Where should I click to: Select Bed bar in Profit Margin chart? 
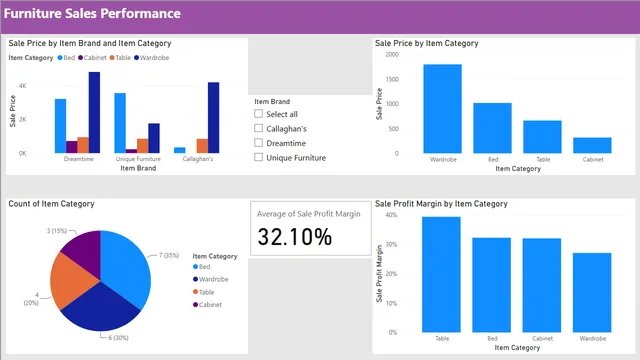[491, 285]
